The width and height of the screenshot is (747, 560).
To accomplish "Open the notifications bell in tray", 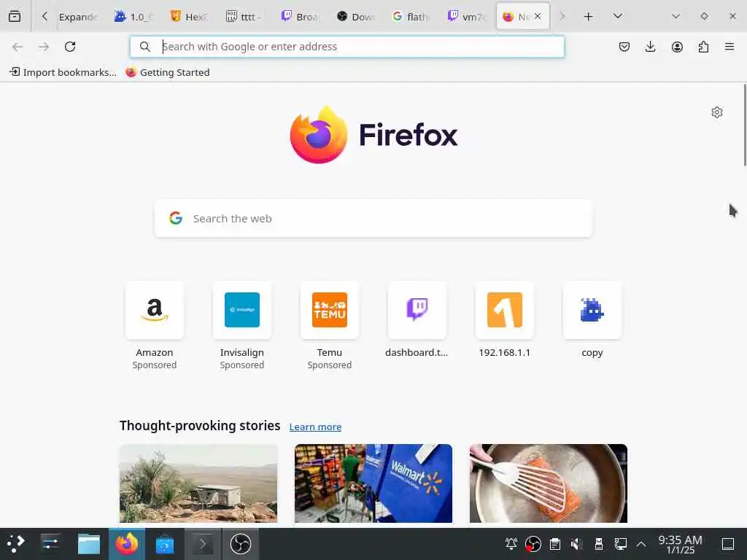I will tap(511, 544).
